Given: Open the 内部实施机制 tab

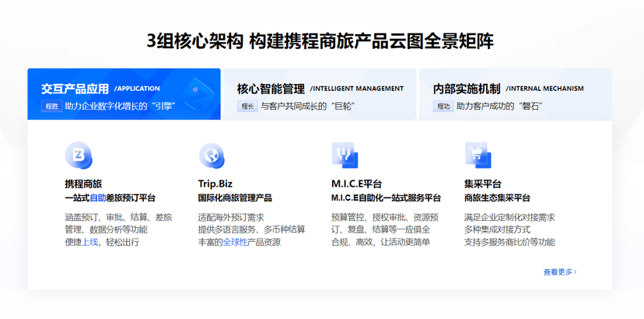Looking at the screenshot, I should point(516,94).
